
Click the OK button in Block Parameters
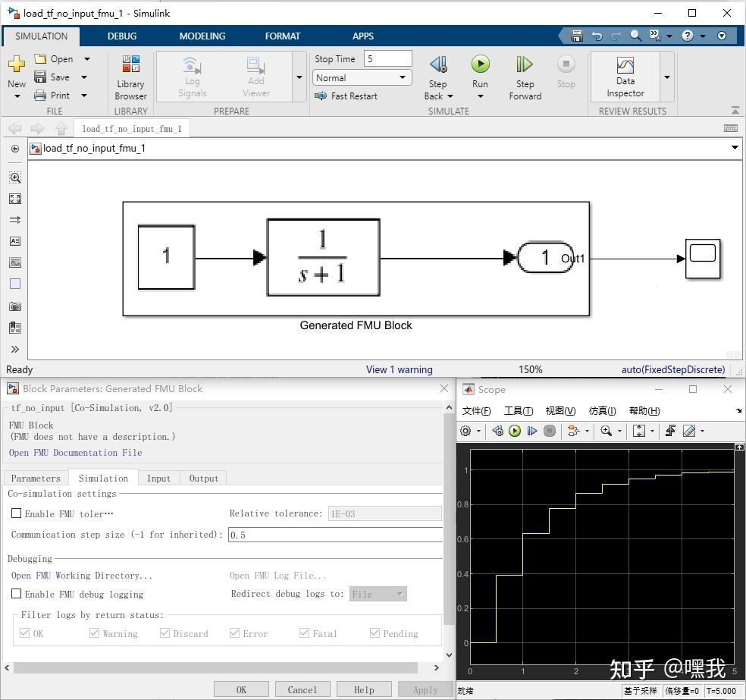click(x=241, y=689)
